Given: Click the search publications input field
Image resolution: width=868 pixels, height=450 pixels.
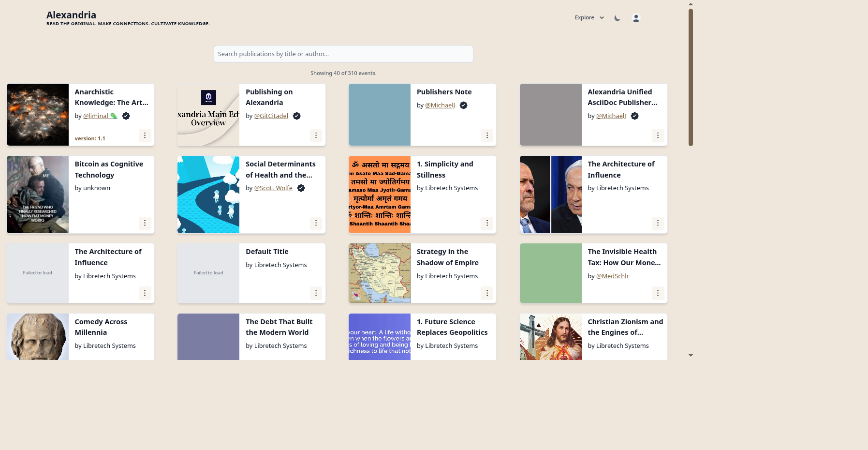Looking at the screenshot, I should tap(343, 54).
